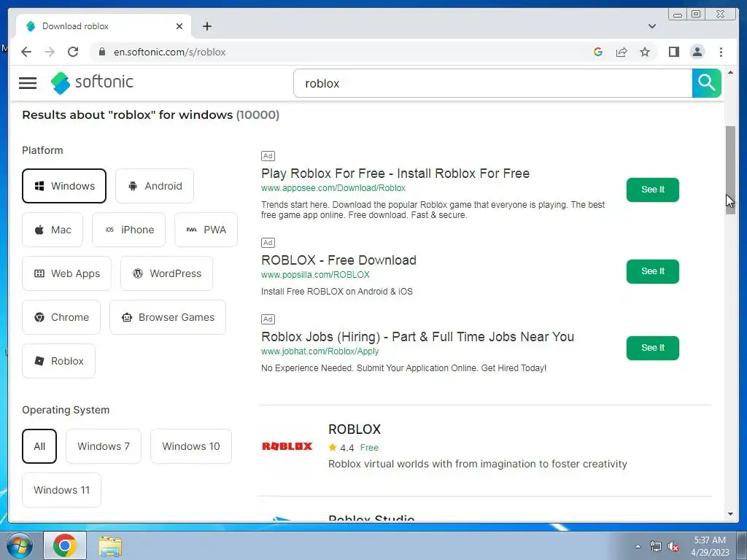Open the ROBLOX result title
The image size is (747, 560).
tap(355, 429)
